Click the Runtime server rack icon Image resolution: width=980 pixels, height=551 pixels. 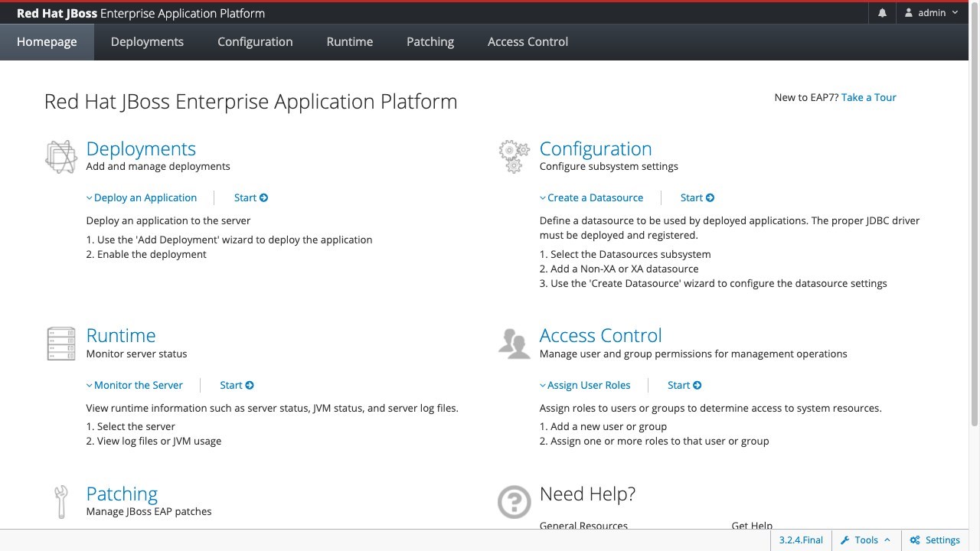(x=61, y=344)
